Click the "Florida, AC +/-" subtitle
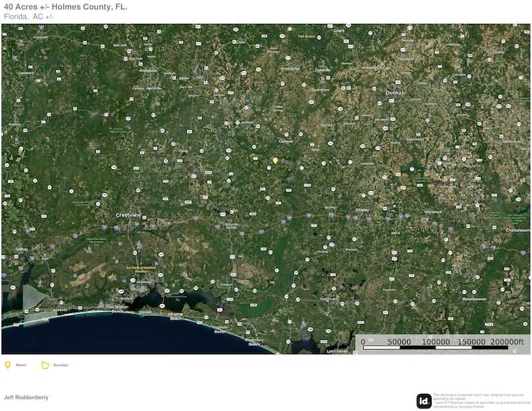The width and height of the screenshot is (532, 411). point(29,17)
